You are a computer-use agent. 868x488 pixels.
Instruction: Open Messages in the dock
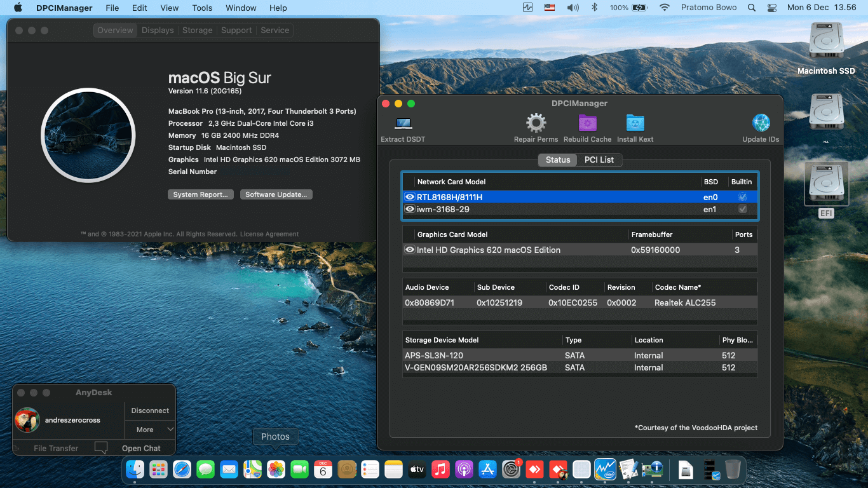(x=205, y=469)
